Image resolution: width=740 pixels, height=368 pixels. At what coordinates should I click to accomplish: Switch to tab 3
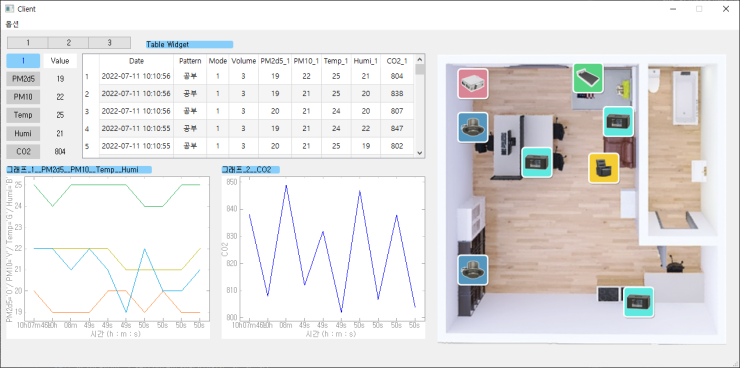click(x=109, y=42)
